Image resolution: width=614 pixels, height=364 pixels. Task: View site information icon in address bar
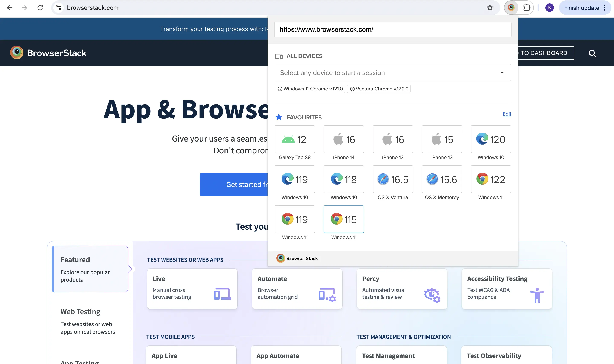(x=58, y=8)
